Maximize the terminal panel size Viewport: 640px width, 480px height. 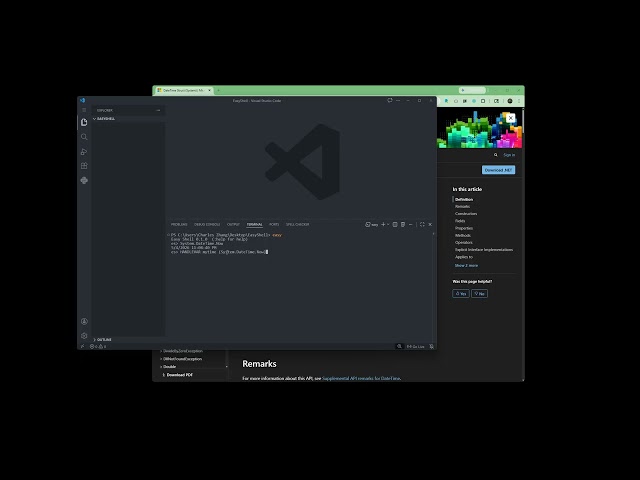click(422, 224)
